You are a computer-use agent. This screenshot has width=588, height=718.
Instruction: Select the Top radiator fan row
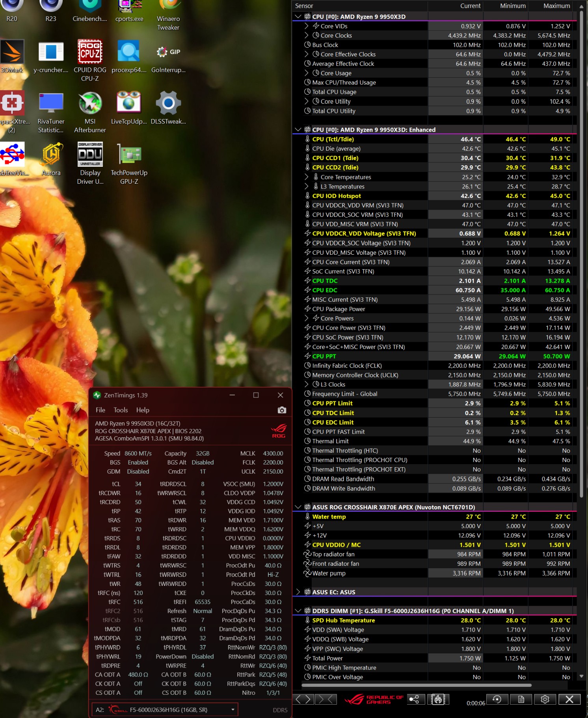[435, 554]
